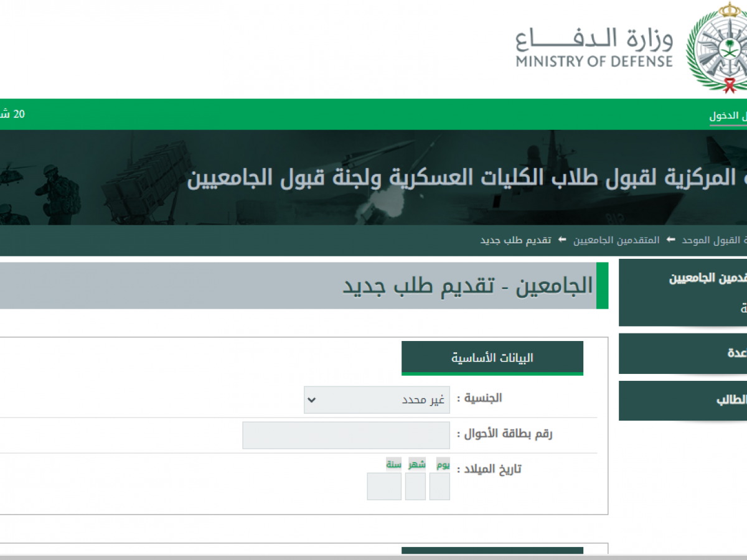
Task: Click the arrow before تقديم طلب جديد breadcrumb
Action: coord(562,240)
